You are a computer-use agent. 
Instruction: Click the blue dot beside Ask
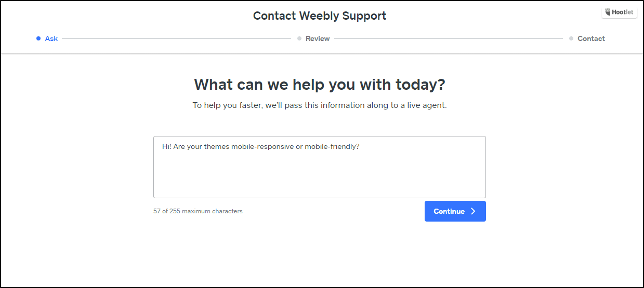[x=38, y=38]
